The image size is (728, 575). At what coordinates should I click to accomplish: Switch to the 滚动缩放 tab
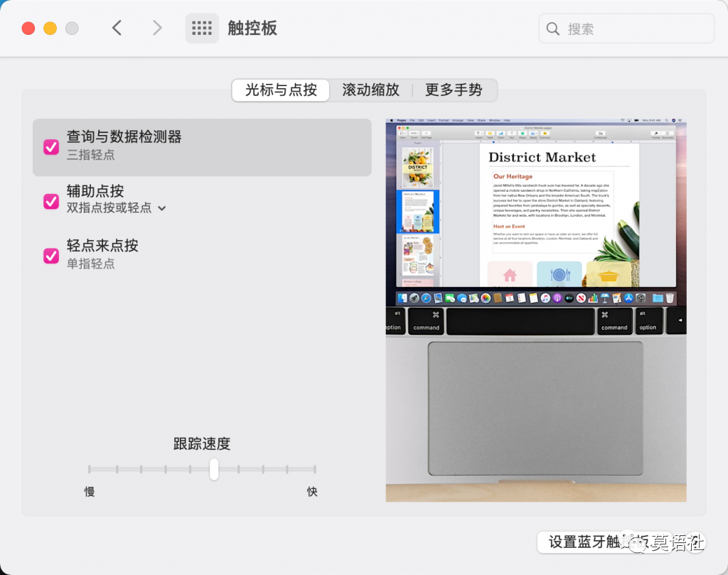tap(370, 90)
